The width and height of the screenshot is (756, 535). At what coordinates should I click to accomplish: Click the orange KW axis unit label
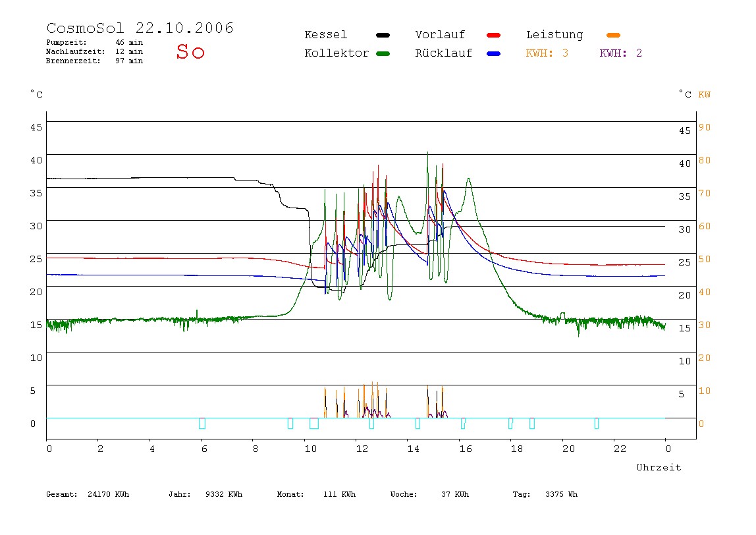[705, 95]
